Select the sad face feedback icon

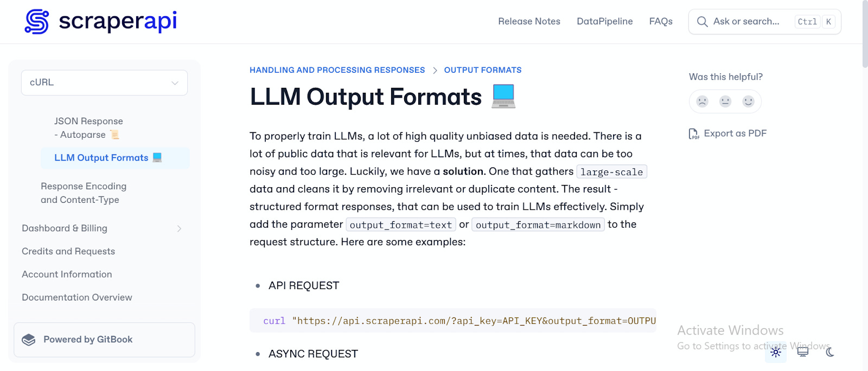click(701, 101)
